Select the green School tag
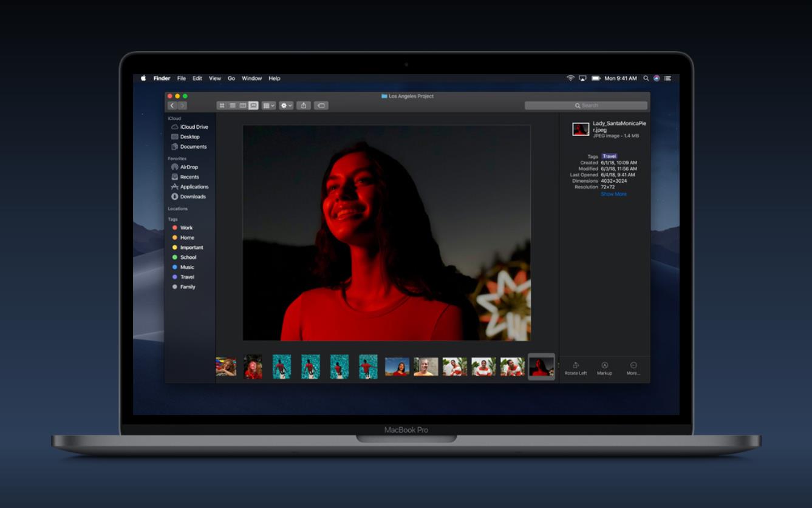The height and width of the screenshot is (508, 812). tap(184, 257)
